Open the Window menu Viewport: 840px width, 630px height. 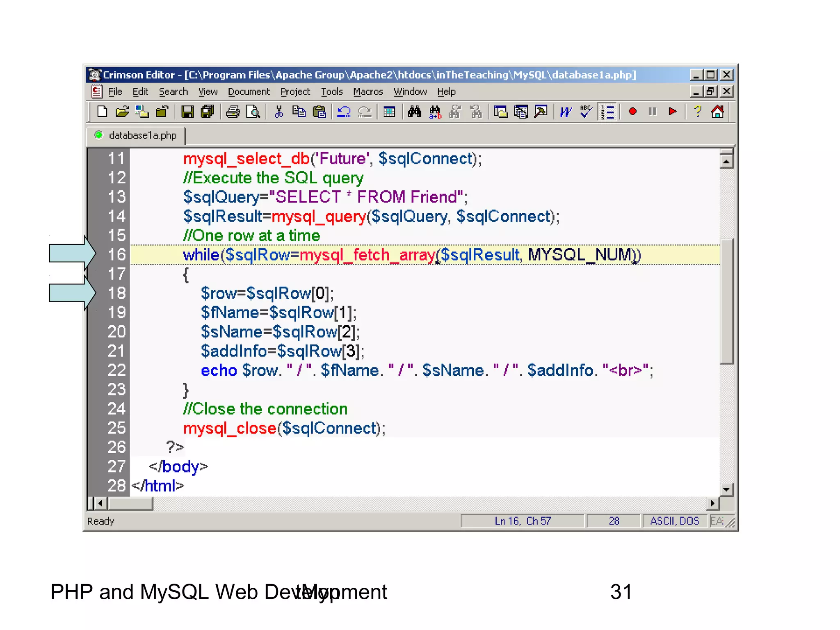(x=410, y=92)
